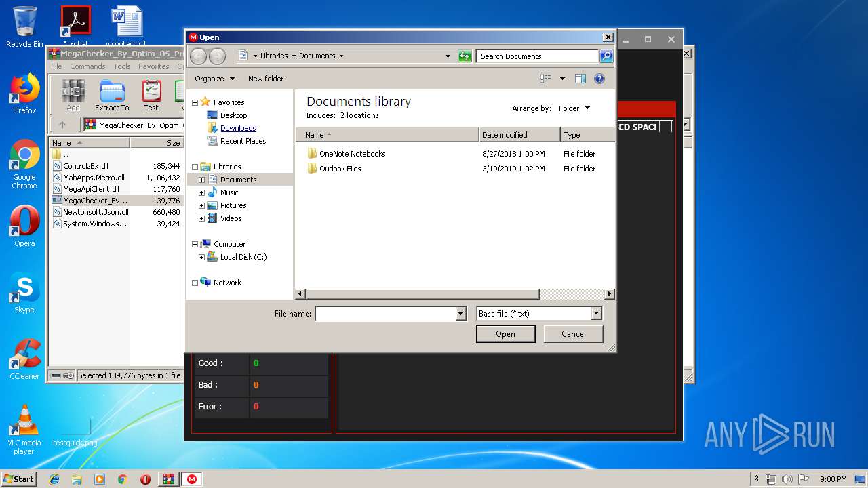Open the Recycle Bin desktop icon
Image resolution: width=868 pixels, height=488 pixels.
[24, 26]
